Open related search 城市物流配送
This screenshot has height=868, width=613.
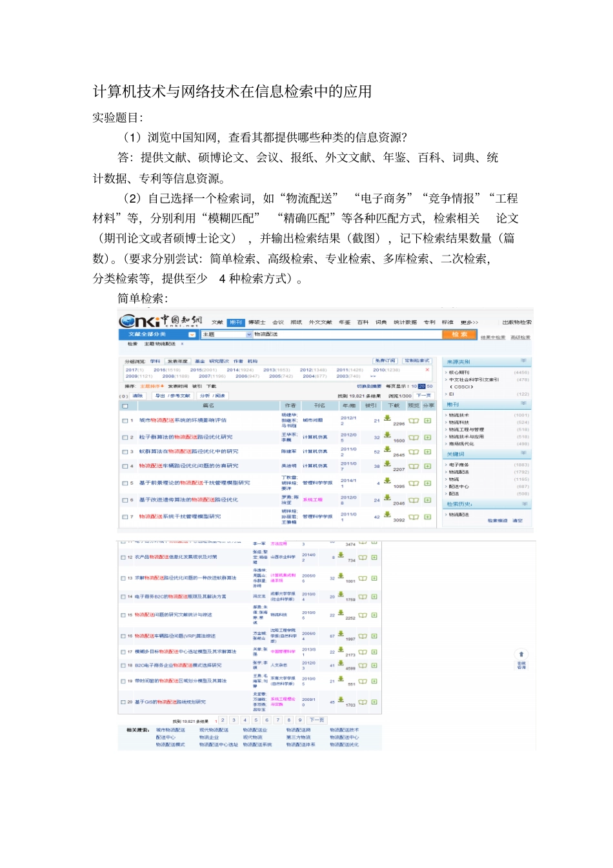170,730
